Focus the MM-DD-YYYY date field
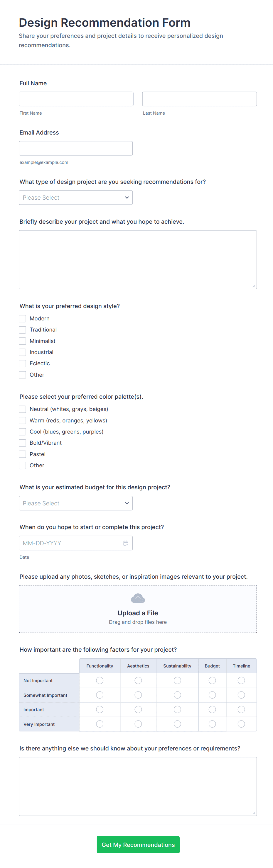 [71, 543]
